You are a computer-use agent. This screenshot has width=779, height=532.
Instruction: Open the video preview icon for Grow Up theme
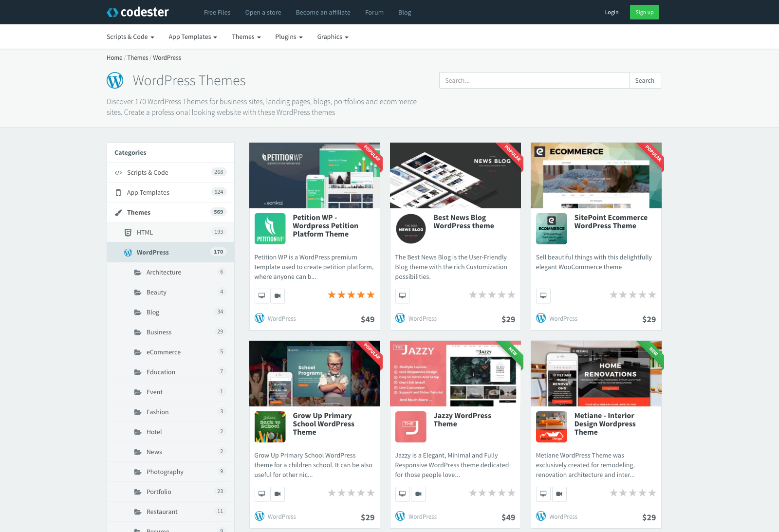click(x=278, y=494)
